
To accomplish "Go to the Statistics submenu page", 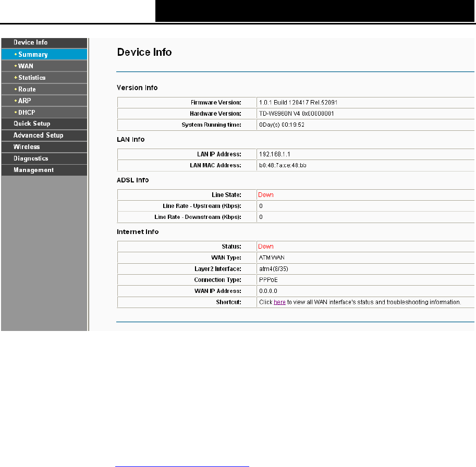I will pyautogui.click(x=44, y=78).
